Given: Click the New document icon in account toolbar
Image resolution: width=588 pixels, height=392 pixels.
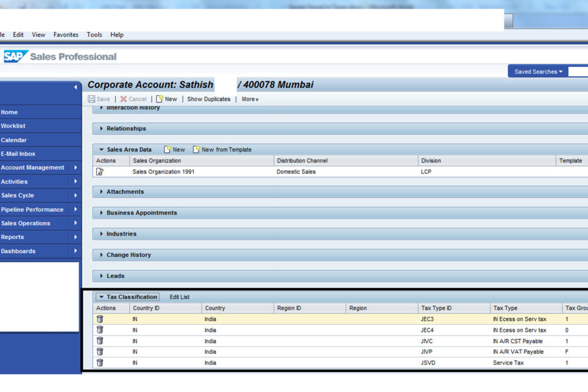Looking at the screenshot, I should coord(160,99).
